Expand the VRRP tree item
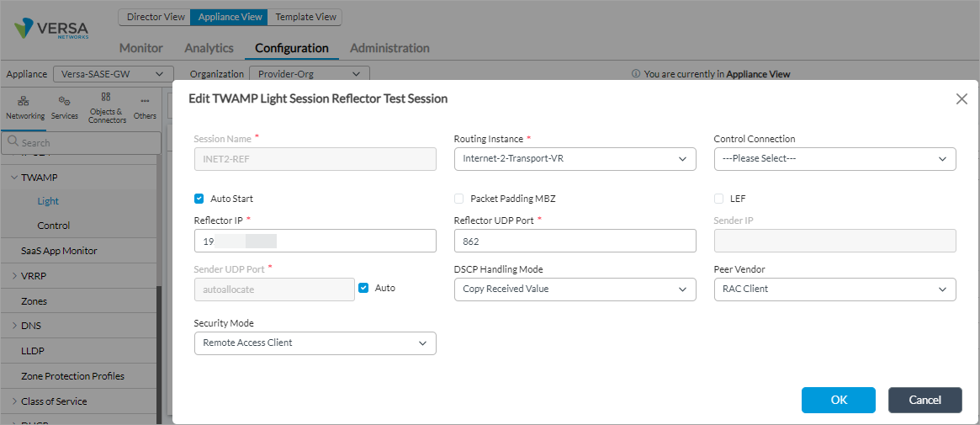980x425 pixels. click(14, 276)
